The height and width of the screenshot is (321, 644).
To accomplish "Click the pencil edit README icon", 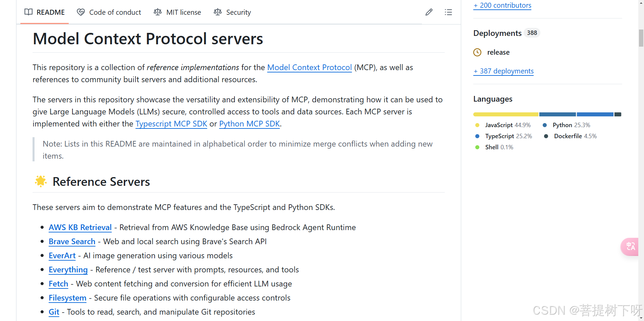I will 429,12.
